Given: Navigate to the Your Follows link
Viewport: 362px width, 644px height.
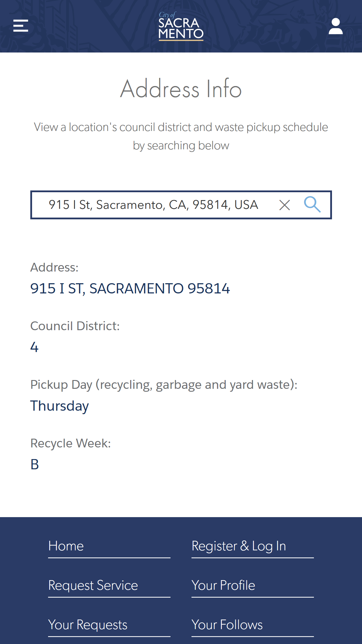Looking at the screenshot, I should tap(227, 625).
